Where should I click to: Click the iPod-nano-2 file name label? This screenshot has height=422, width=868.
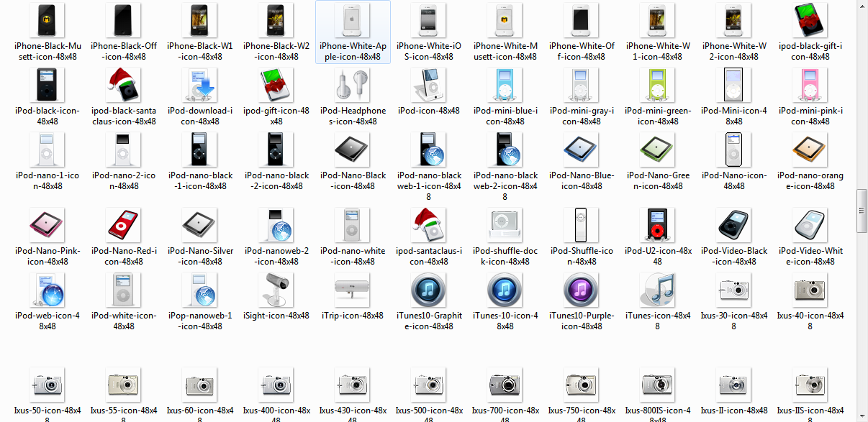124,180
